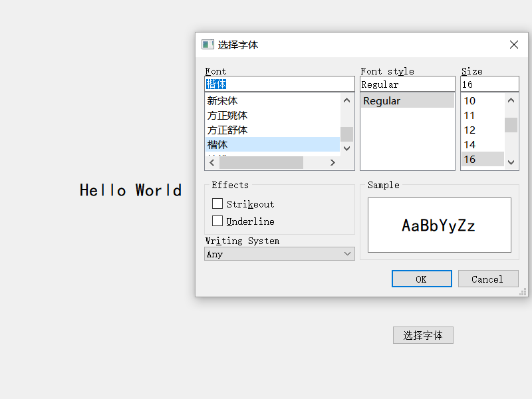Click the Hello World label in main window
The width and height of the screenshot is (532, 399).
pos(130,190)
